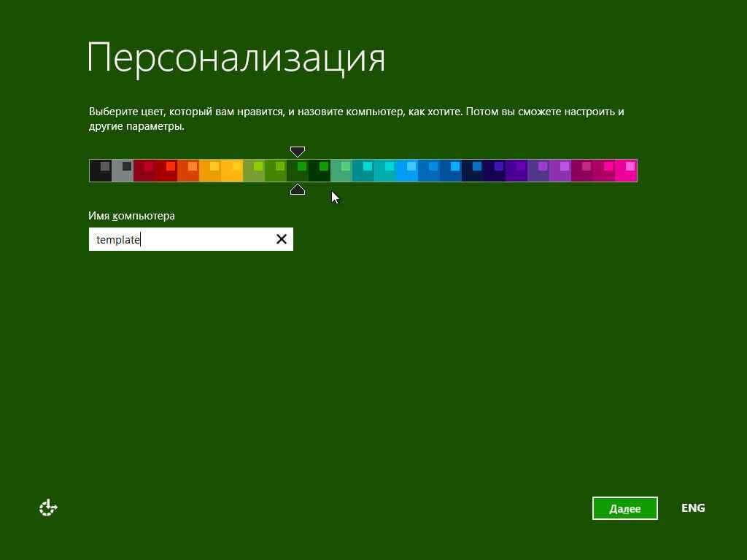Screen dimensions: 747x560
Task: Choose the gray color swatch
Action: click(x=122, y=171)
